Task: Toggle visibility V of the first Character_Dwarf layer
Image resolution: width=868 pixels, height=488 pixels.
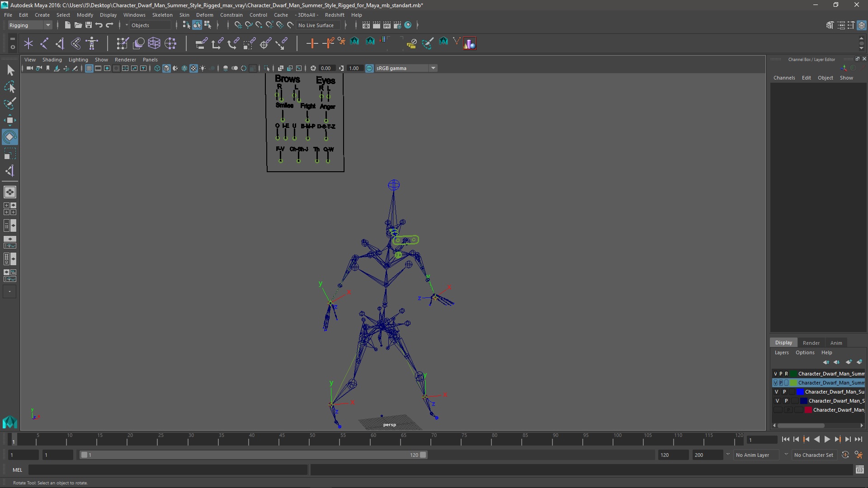Action: [x=775, y=374]
